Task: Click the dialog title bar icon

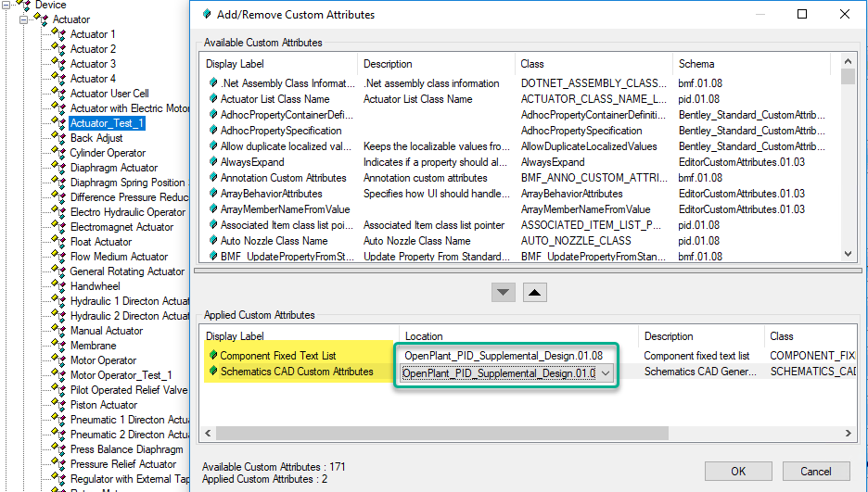Action: click(x=206, y=15)
